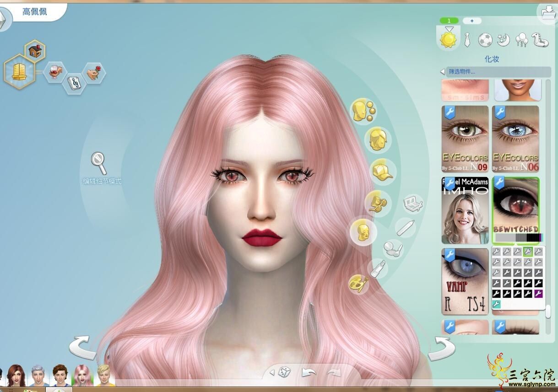Redo the last change

coord(334,372)
